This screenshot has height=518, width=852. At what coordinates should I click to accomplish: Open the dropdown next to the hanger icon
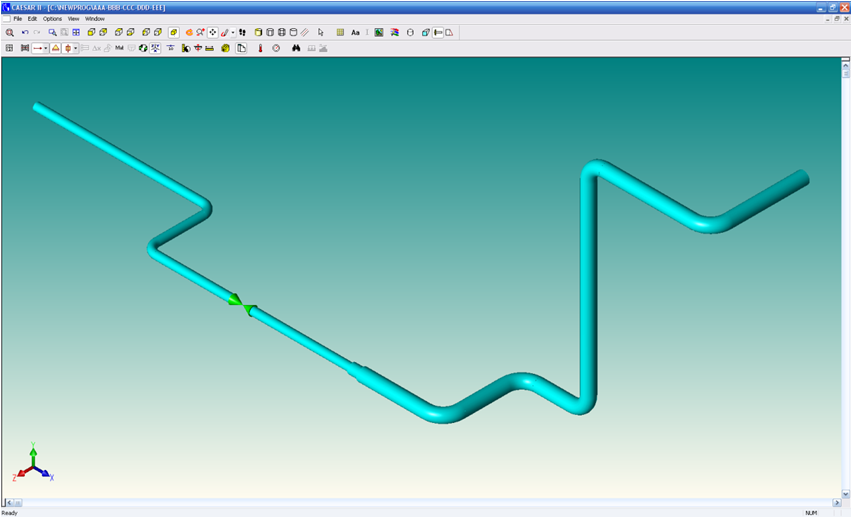tap(76, 48)
